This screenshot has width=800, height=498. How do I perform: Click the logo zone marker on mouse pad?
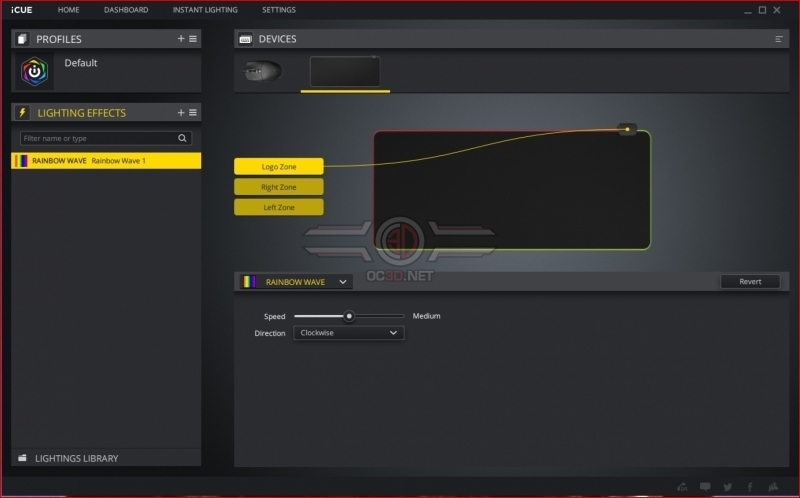click(x=627, y=129)
